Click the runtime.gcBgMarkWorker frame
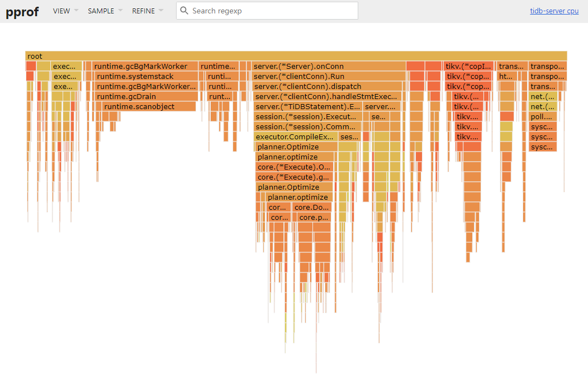The height and width of the screenshot is (376, 588). coord(145,66)
